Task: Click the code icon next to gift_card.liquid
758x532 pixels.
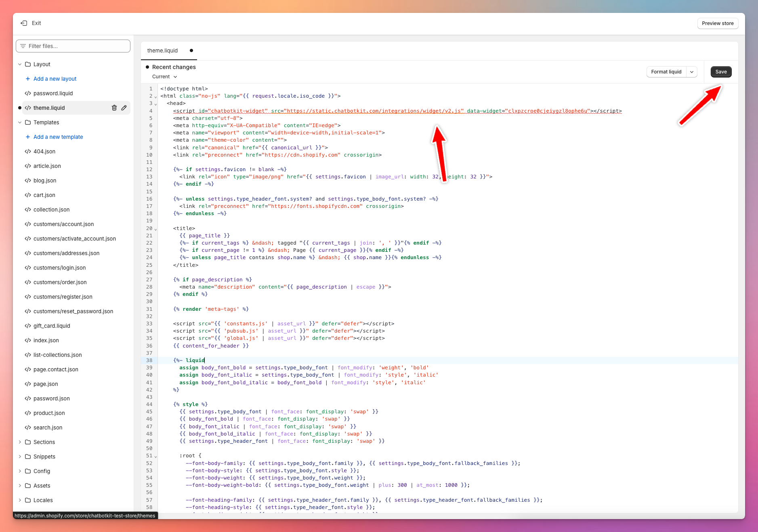Action: point(28,326)
